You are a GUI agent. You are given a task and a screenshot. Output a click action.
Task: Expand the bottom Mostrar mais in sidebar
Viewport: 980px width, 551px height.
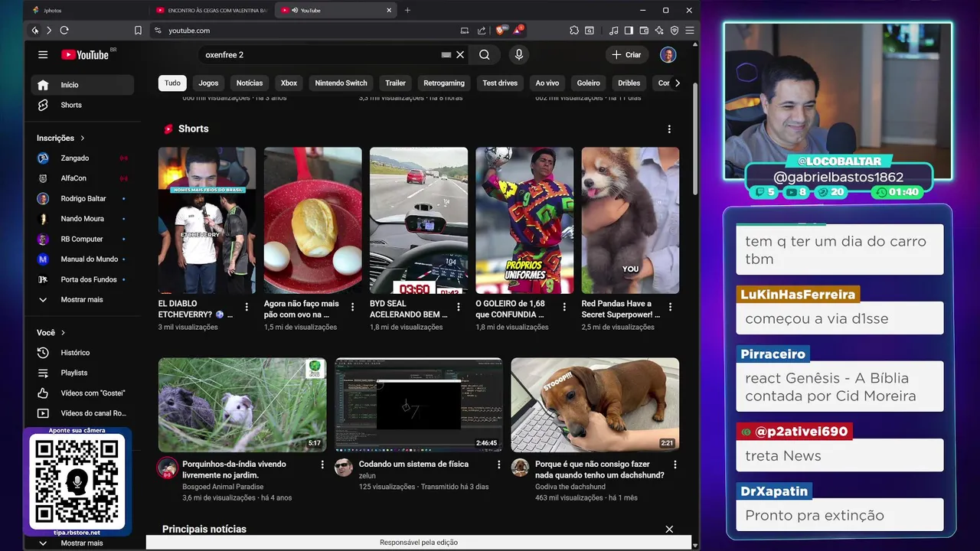81,543
